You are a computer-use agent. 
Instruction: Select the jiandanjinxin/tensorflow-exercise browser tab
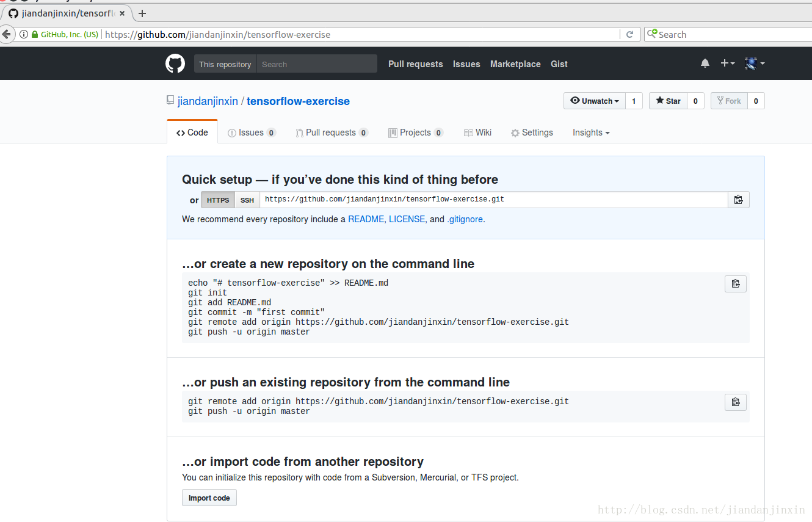67,13
